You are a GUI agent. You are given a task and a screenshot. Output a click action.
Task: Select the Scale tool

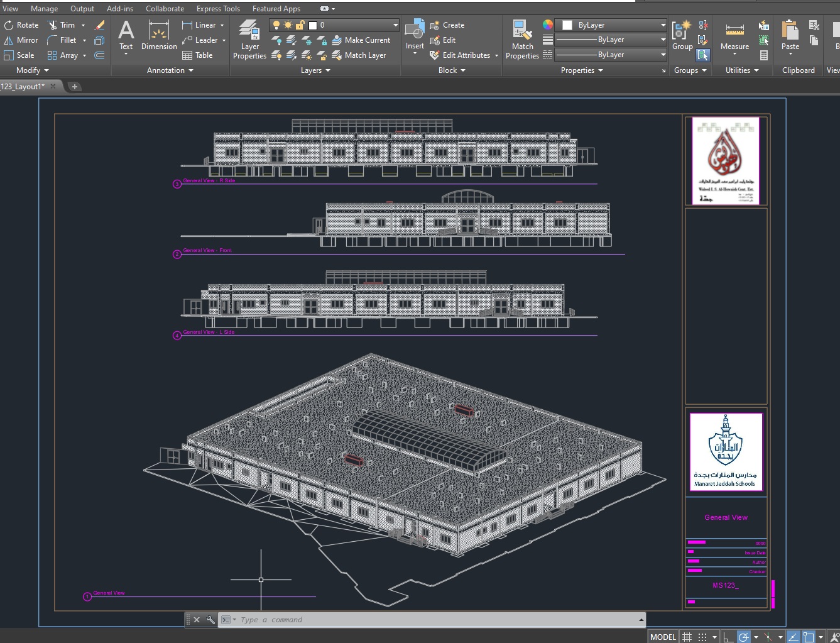point(19,55)
